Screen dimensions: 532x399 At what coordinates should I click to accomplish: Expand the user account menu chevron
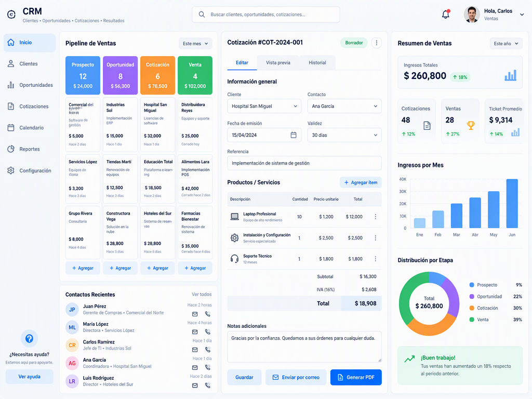pyautogui.click(x=522, y=15)
